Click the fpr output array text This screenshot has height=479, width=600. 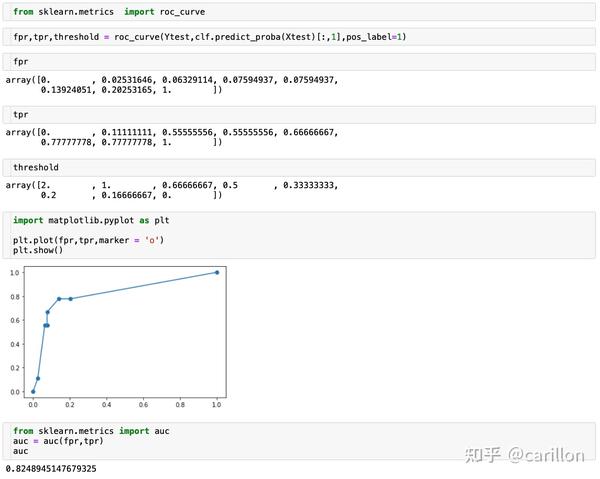[170, 85]
